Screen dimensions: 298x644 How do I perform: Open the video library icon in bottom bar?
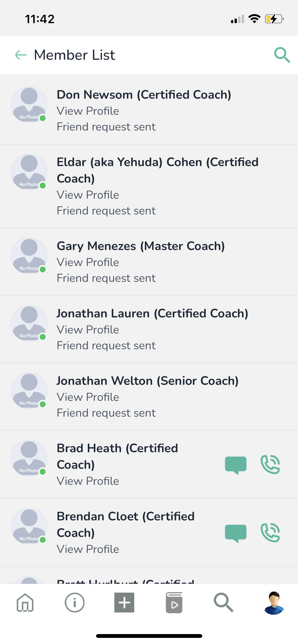click(x=174, y=602)
